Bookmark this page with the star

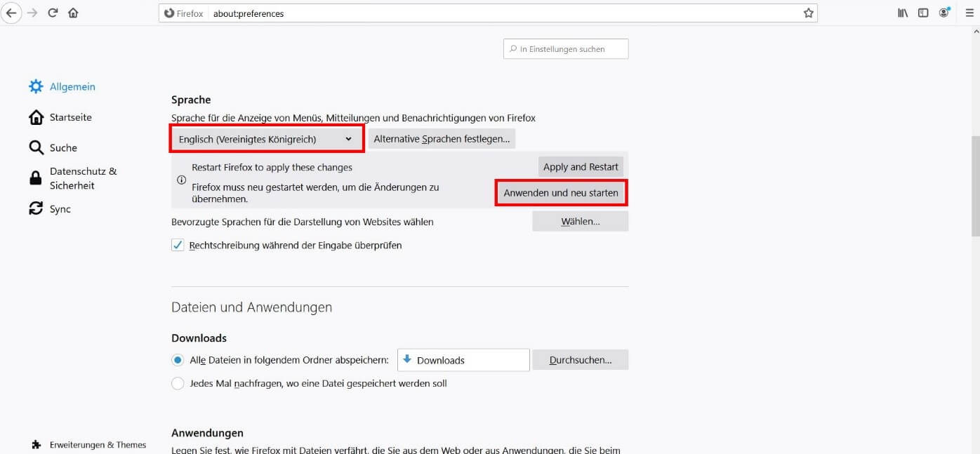click(808, 13)
